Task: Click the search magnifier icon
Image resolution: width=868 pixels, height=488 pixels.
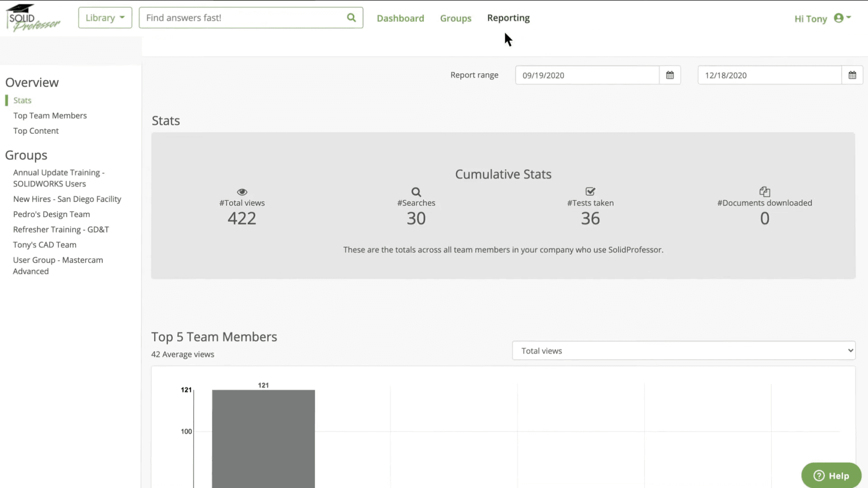Action: click(x=351, y=18)
